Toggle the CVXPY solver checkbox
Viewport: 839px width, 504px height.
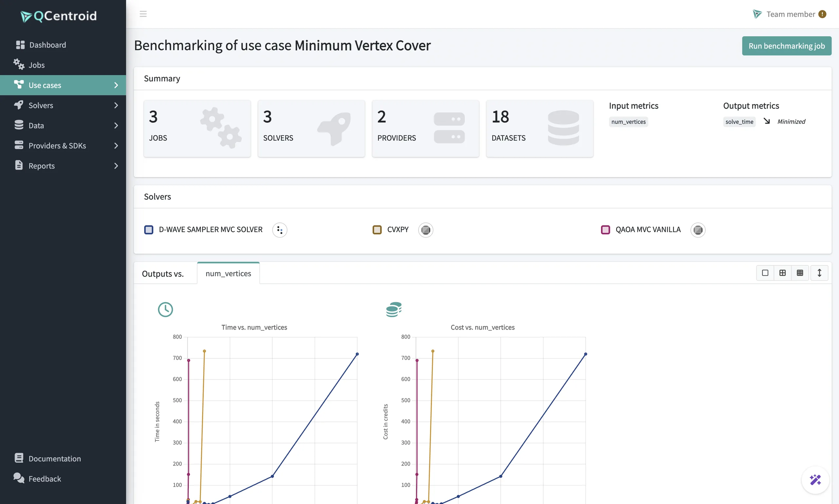(377, 230)
